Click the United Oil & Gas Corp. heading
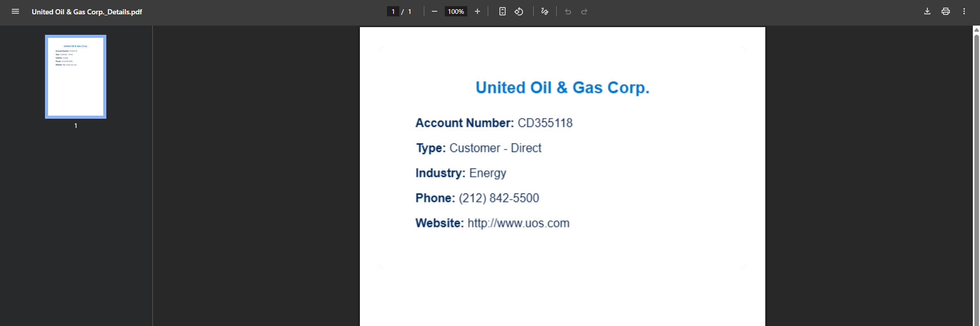The height and width of the screenshot is (326, 980). click(562, 88)
